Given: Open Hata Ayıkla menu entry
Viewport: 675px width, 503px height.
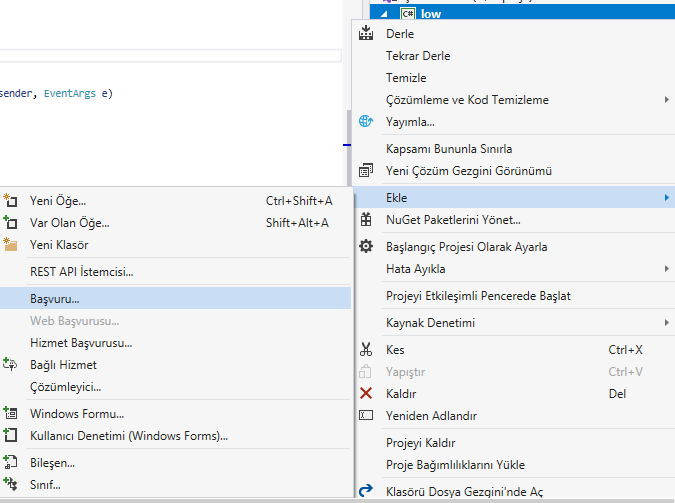Looking at the screenshot, I should tap(514, 268).
